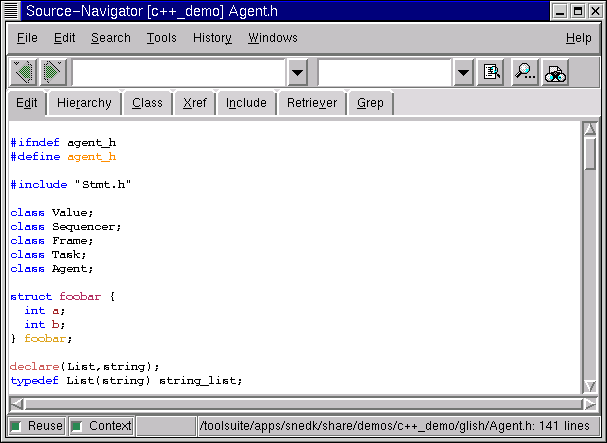The image size is (607, 443).
Task: Click the Agent.h file path in status bar
Action: (x=394, y=426)
